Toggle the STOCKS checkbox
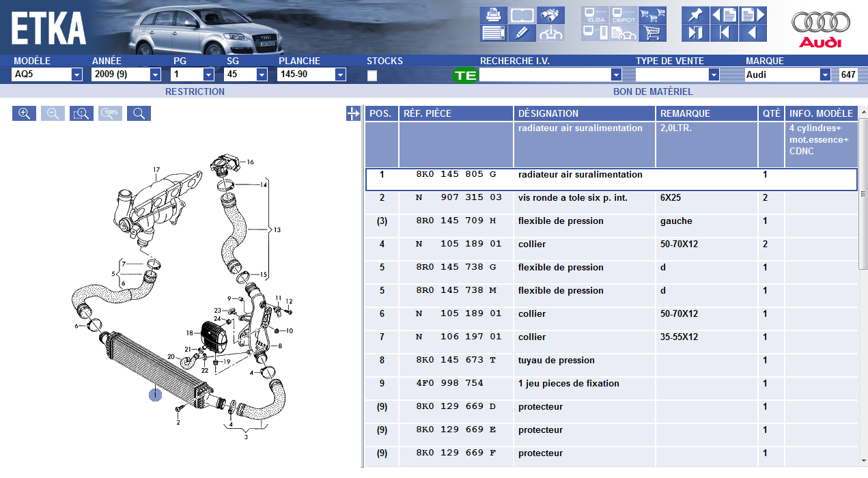This screenshot has width=868, height=478. pos(372,75)
